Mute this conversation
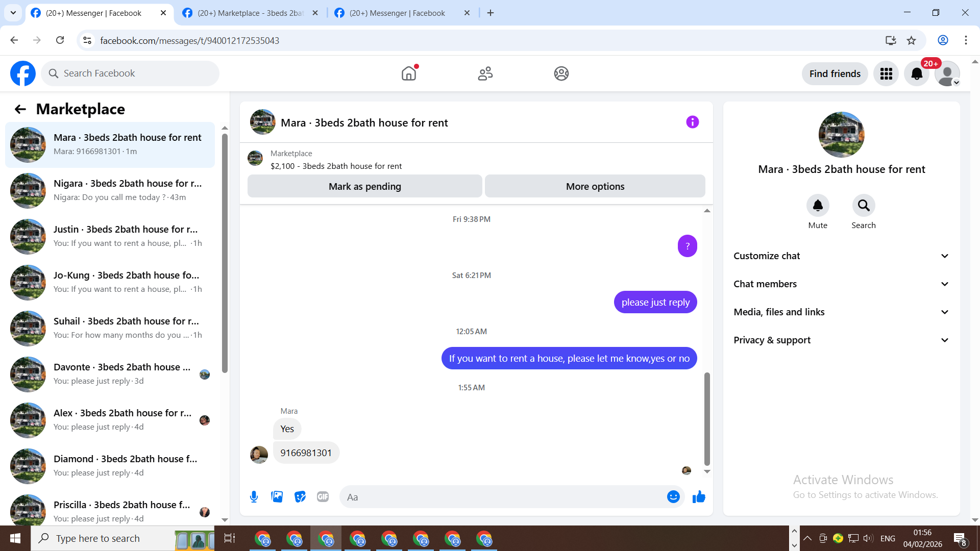The image size is (980, 551). point(818,206)
